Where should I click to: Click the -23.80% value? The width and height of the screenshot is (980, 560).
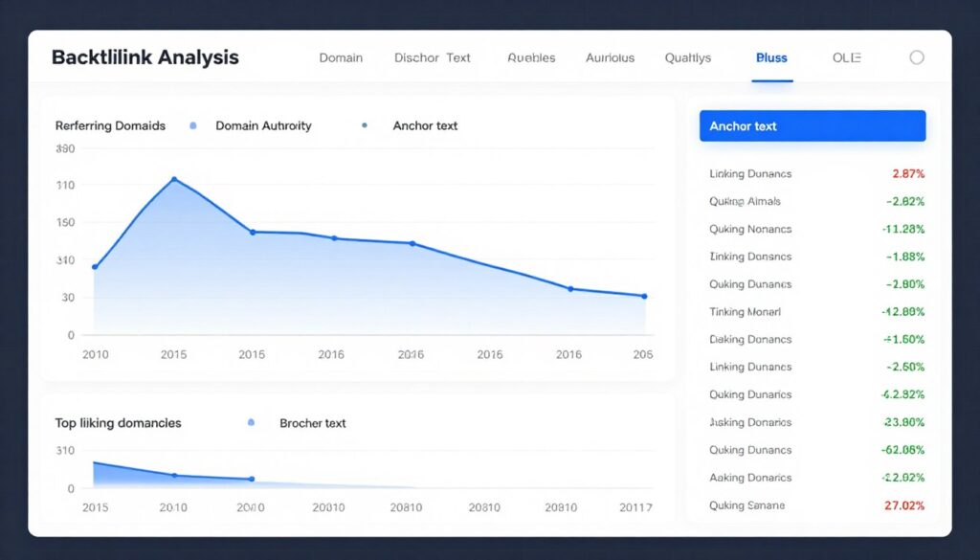[903, 422]
